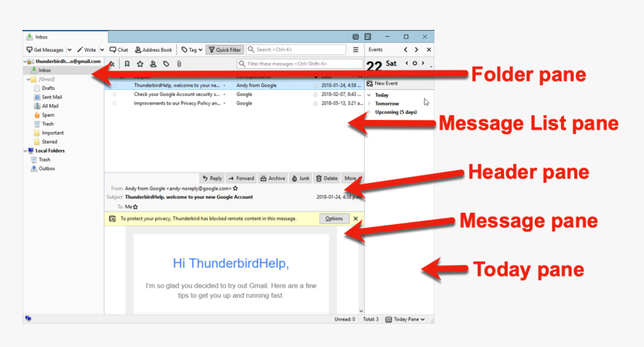The width and height of the screenshot is (644, 347).
Task: Open the tasks tab icon in title bar
Action: coord(368,37)
